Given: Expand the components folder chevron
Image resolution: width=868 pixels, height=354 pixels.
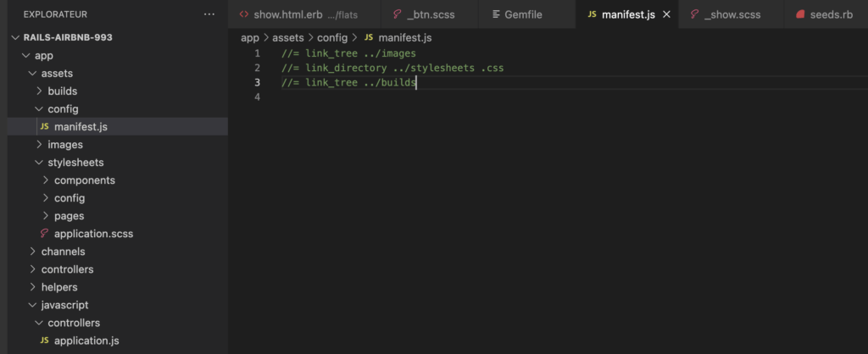Looking at the screenshot, I should [46, 180].
